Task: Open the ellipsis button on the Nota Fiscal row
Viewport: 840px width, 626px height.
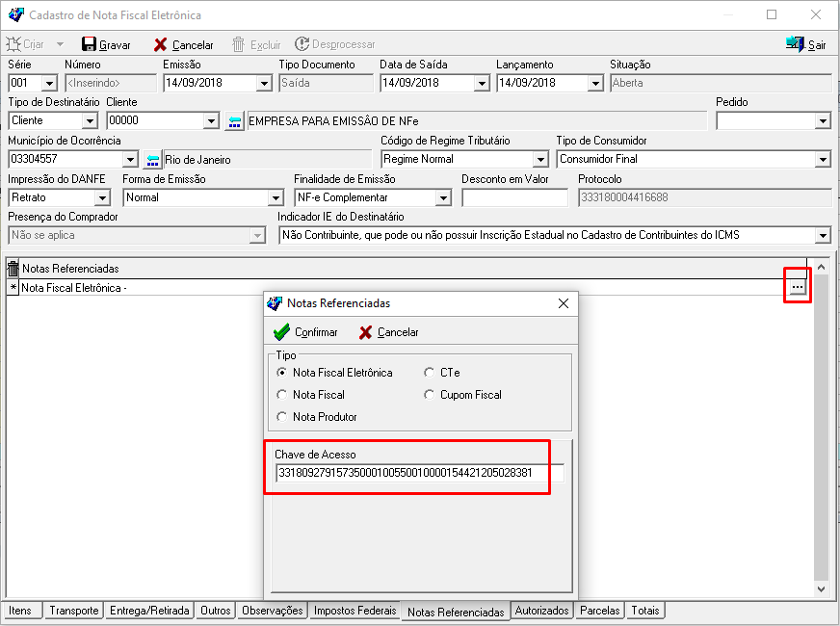Action: (797, 287)
